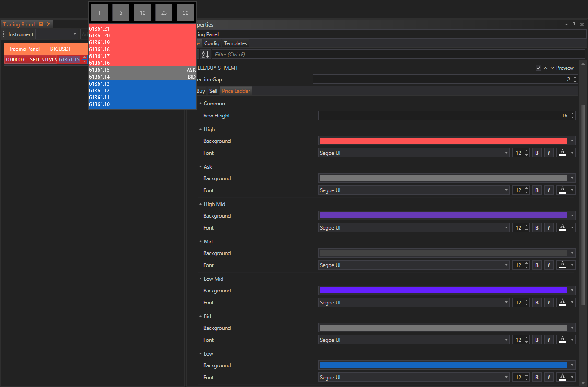This screenshot has height=387, width=588.
Task: Click the Filter (Ctrl+F) search field
Action: pos(398,55)
